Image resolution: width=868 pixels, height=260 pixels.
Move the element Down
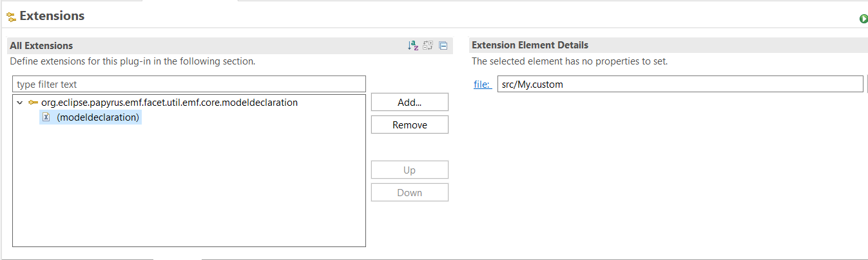[x=409, y=193]
